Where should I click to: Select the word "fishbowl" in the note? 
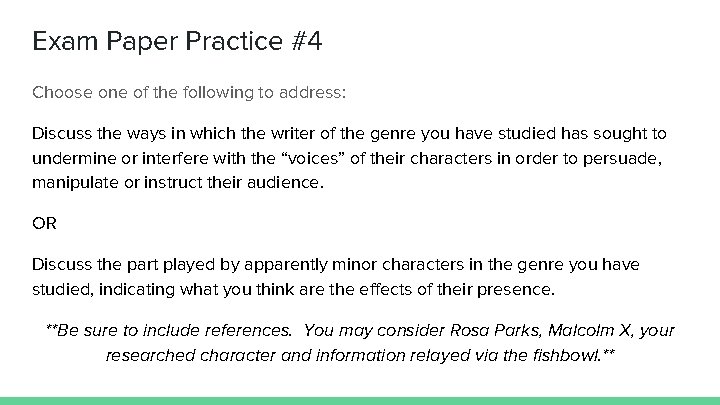click(566, 355)
